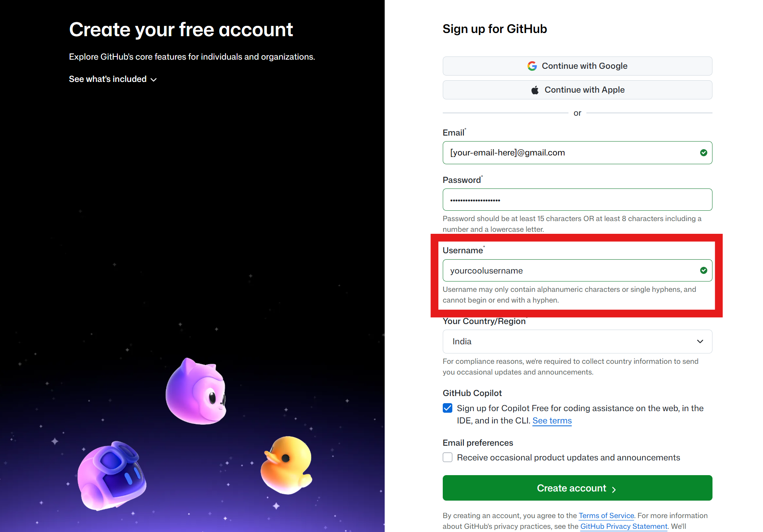Click the arrow icon on Create account

coord(614,489)
